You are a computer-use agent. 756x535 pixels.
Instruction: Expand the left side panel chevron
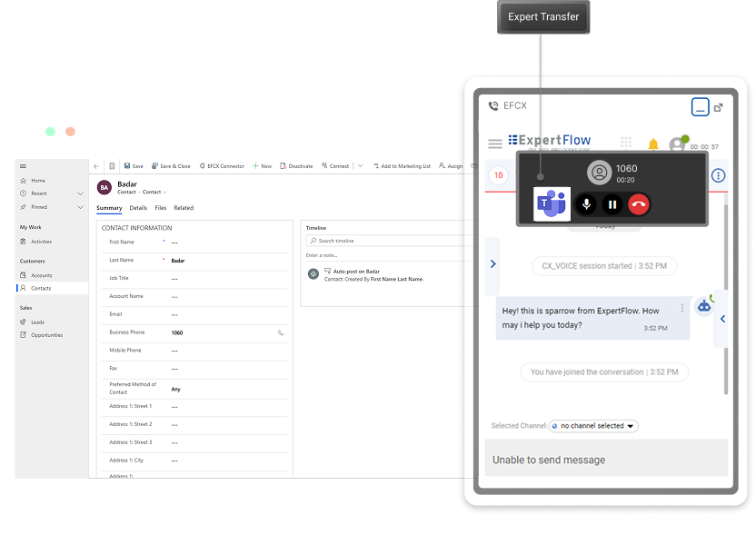[492, 264]
